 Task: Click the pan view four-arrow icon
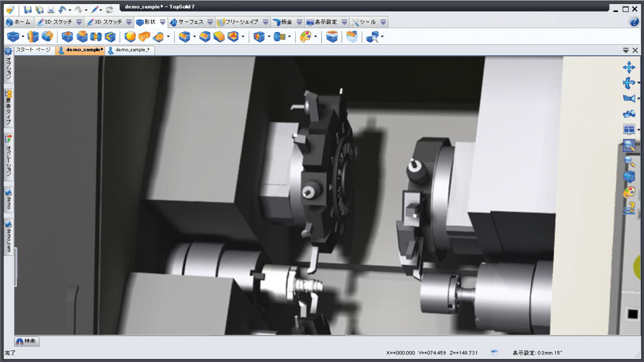pos(628,68)
